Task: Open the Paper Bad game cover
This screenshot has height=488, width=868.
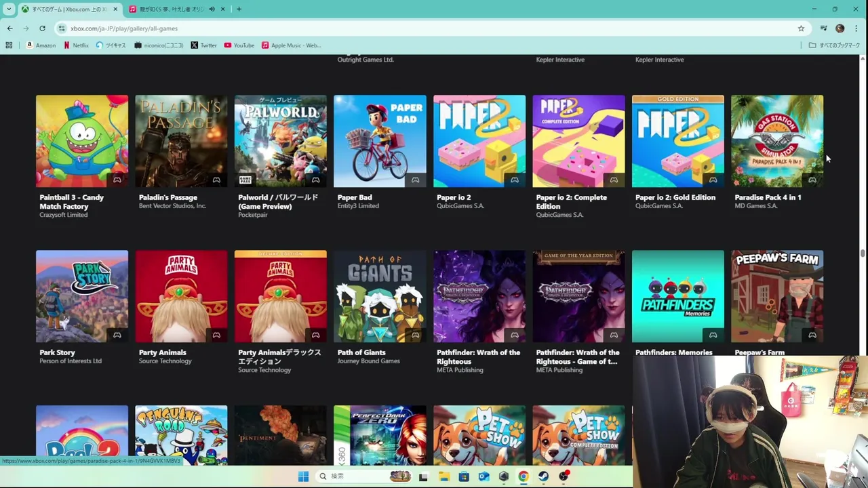Action: [380, 141]
